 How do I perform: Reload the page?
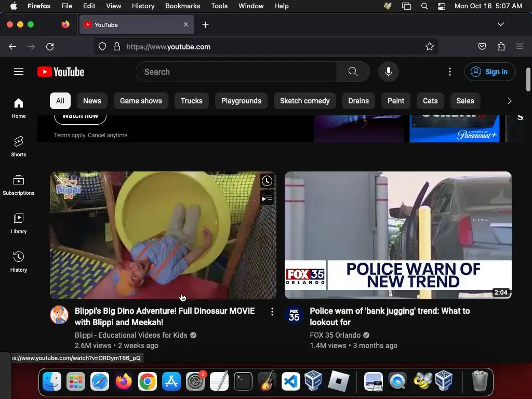pos(50,46)
